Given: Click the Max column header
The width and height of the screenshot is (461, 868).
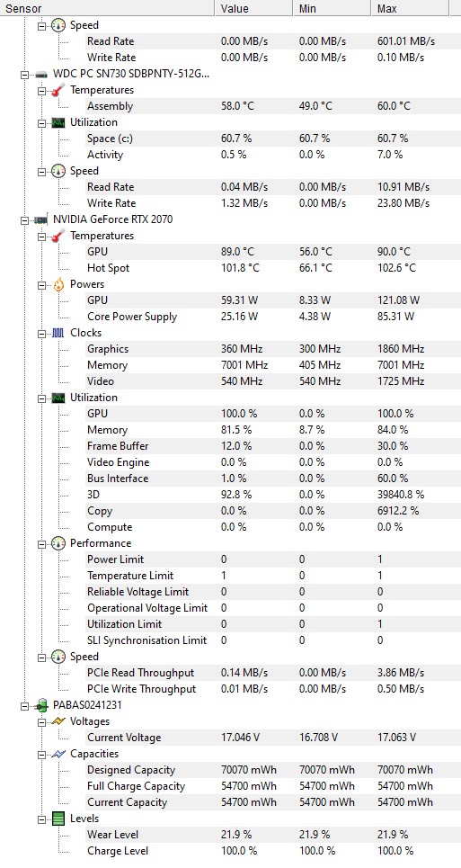Looking at the screenshot, I should [410, 8].
